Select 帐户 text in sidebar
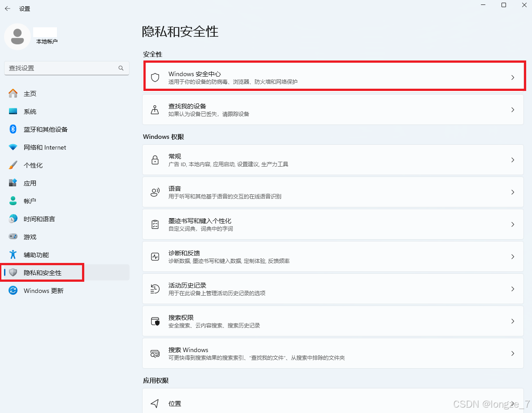 click(30, 201)
